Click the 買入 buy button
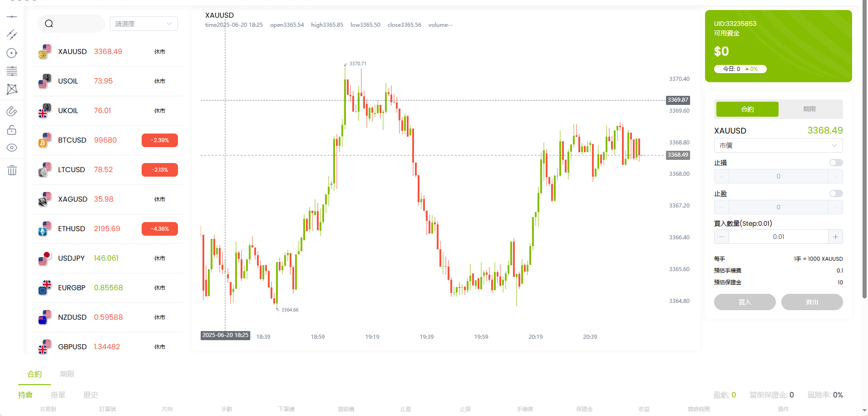Screen dimensions: 868x416 (745, 302)
